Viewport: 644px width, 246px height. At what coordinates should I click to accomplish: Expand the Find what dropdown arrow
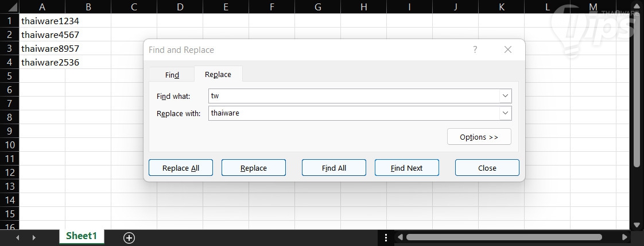tap(505, 96)
